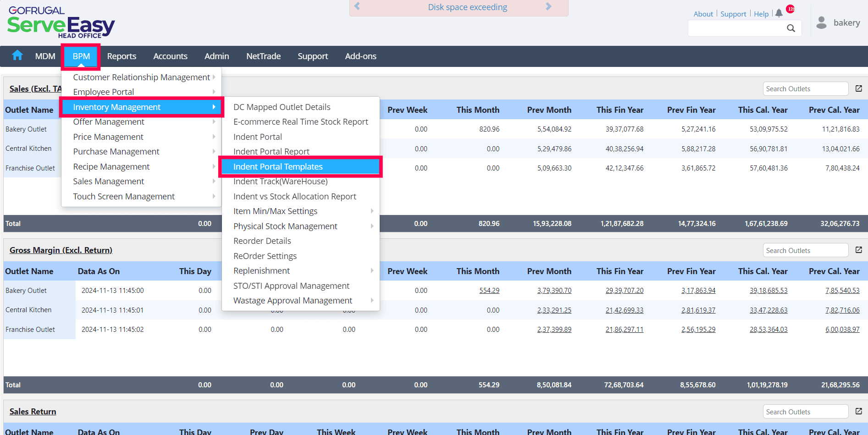Focus Search Outlets in Sales Return section
The image size is (868, 435).
click(806, 412)
